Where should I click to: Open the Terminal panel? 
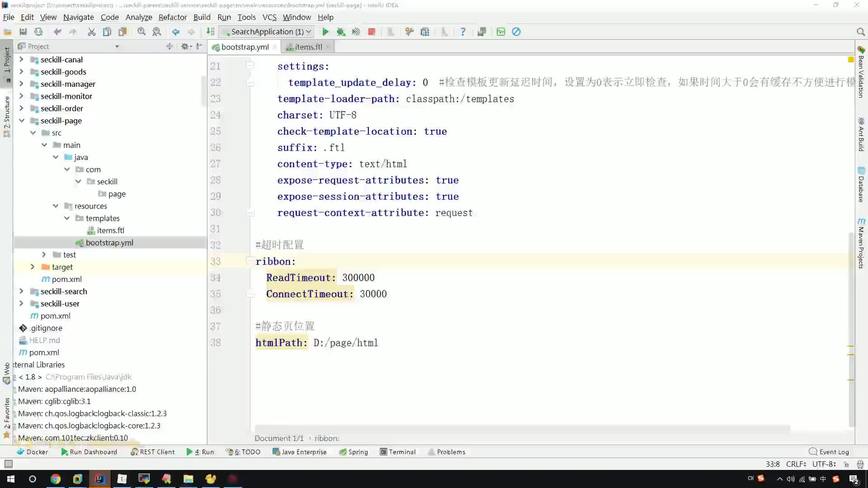point(402,451)
